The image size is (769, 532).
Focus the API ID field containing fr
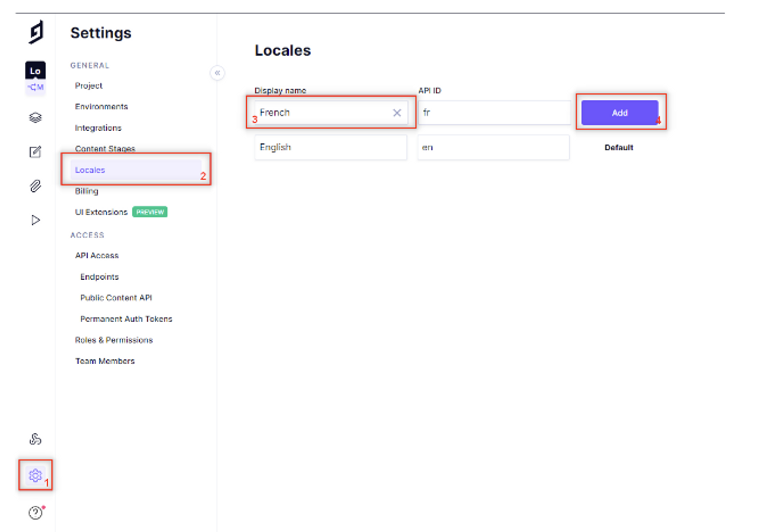pos(494,113)
